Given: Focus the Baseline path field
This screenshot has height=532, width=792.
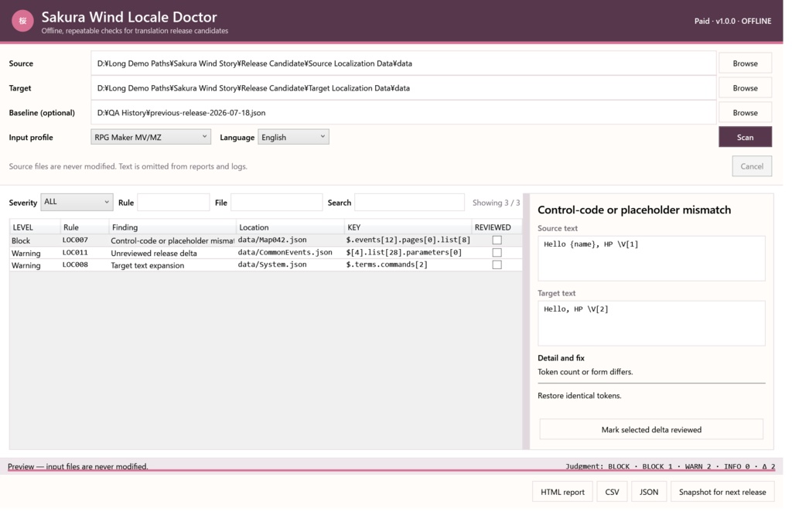Looking at the screenshot, I should (403, 113).
